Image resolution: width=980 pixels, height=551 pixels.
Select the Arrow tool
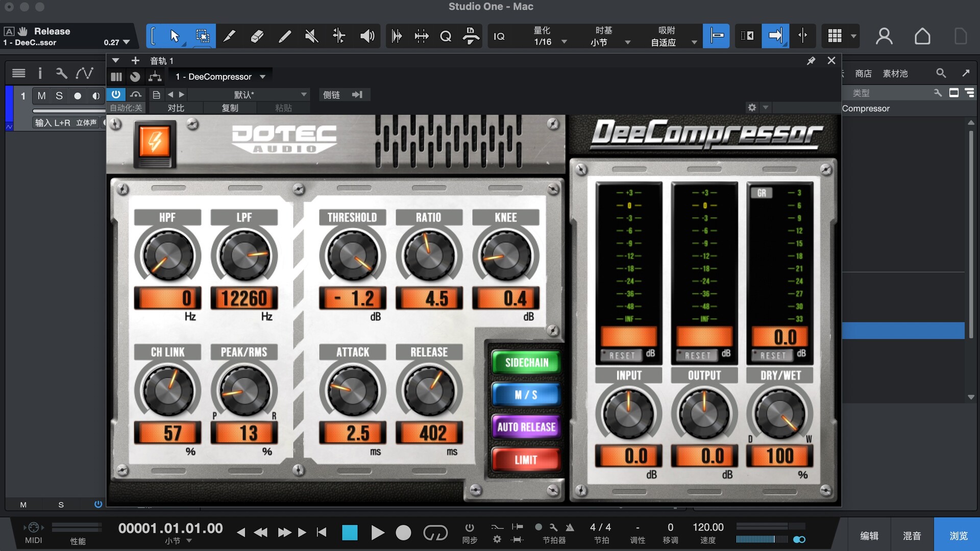pyautogui.click(x=175, y=36)
